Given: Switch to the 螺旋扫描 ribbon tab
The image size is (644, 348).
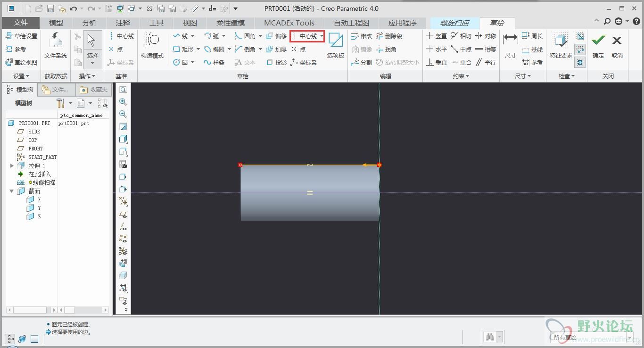Looking at the screenshot, I should pos(454,23).
